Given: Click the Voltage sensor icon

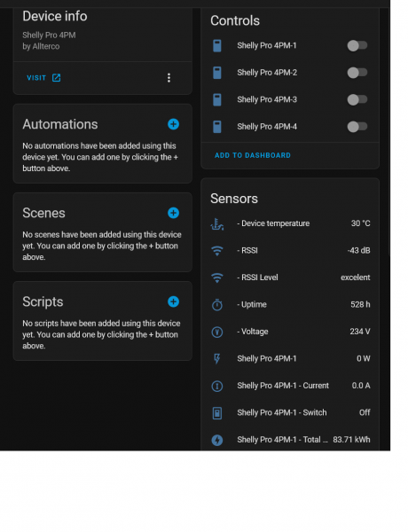Looking at the screenshot, I should (x=217, y=332).
